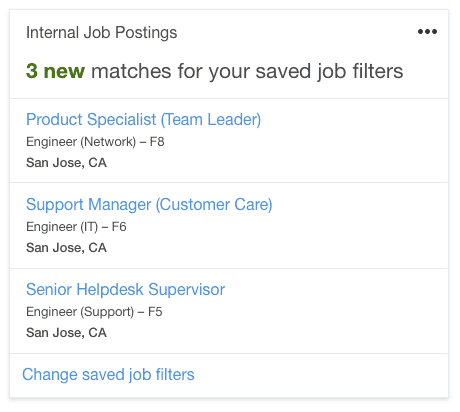Click the "(Team Leader)" part of first link
Screen dimensions: 460x412
click(x=211, y=120)
